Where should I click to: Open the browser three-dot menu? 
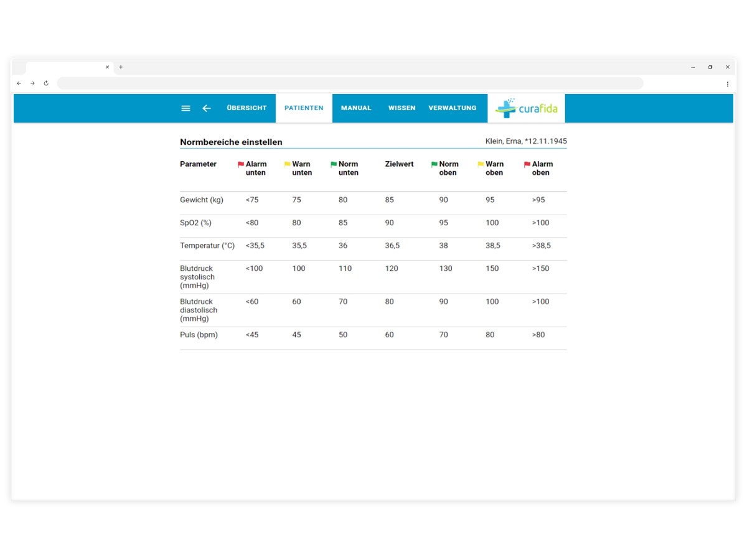(x=727, y=83)
